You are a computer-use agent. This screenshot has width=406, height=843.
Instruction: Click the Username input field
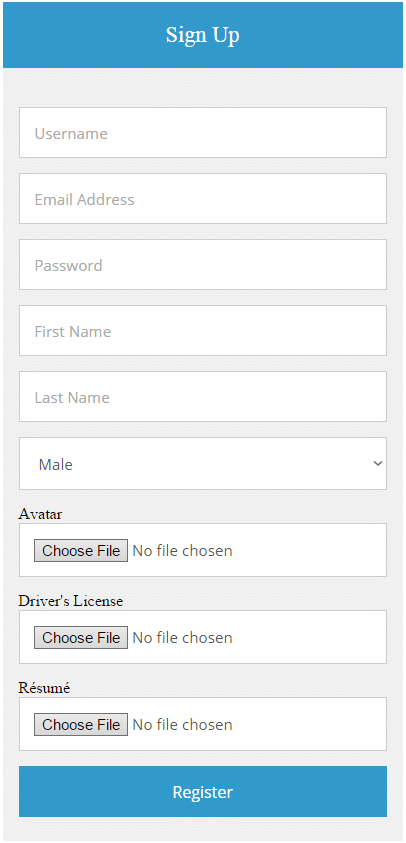[203, 132]
